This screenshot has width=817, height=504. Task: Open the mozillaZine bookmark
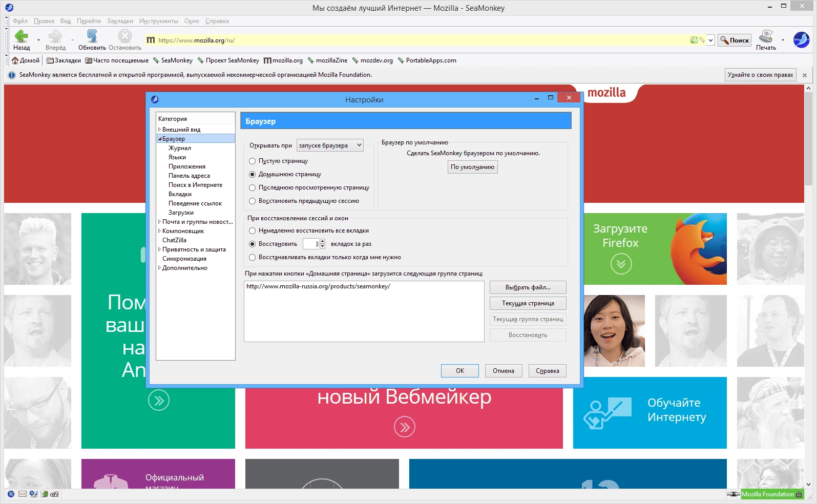pos(327,60)
